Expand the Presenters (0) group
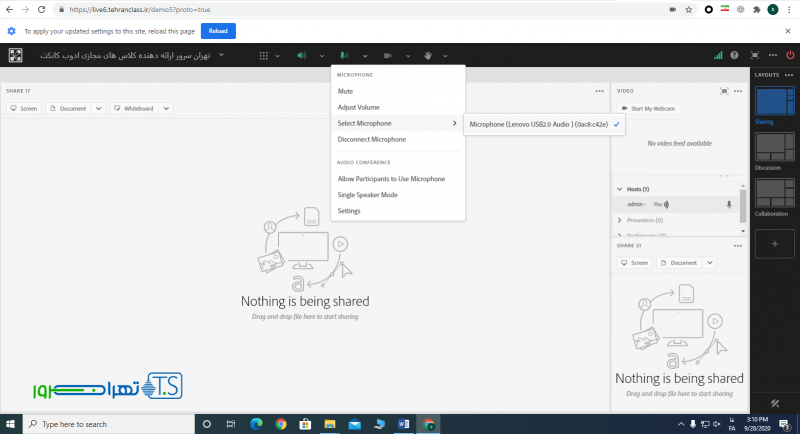This screenshot has width=800, height=434. pos(620,219)
